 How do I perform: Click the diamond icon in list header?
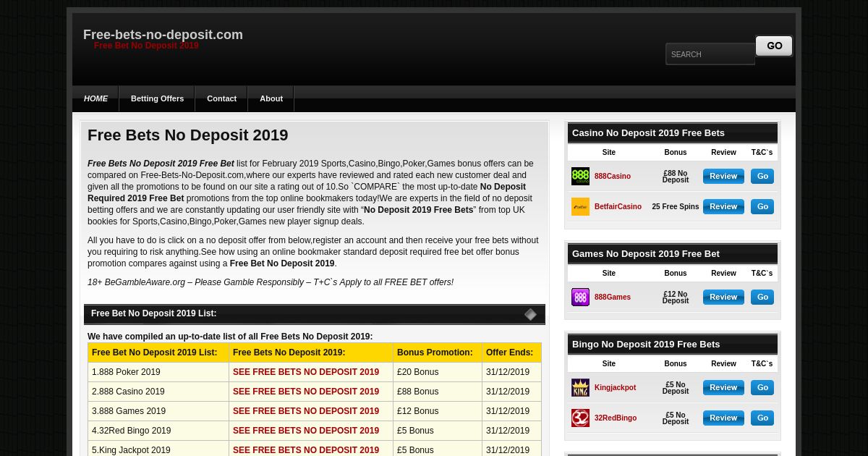coord(530,314)
